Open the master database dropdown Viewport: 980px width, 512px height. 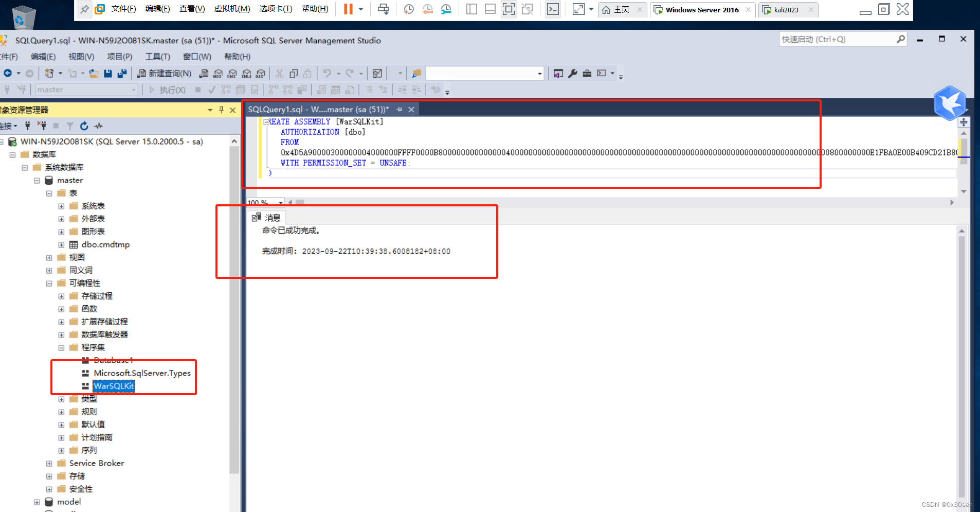coord(133,90)
